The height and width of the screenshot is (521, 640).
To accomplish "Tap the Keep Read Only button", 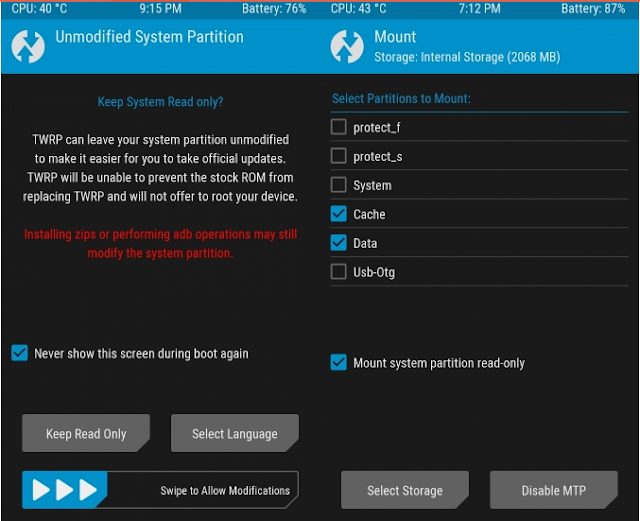I will pos(86,433).
